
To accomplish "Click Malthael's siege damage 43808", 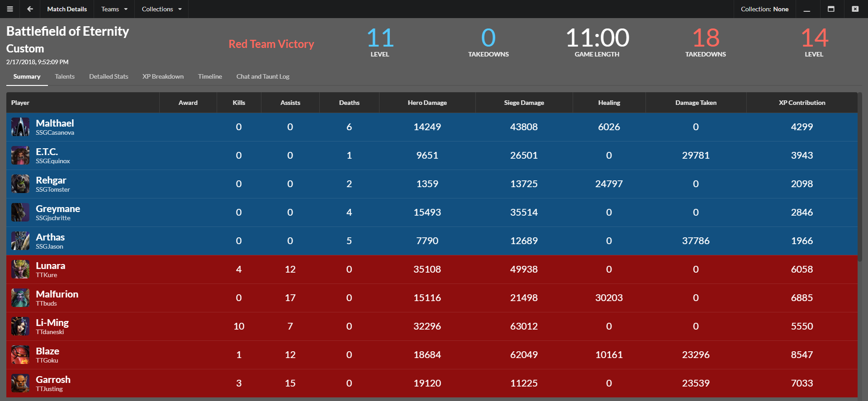I will [x=524, y=127].
